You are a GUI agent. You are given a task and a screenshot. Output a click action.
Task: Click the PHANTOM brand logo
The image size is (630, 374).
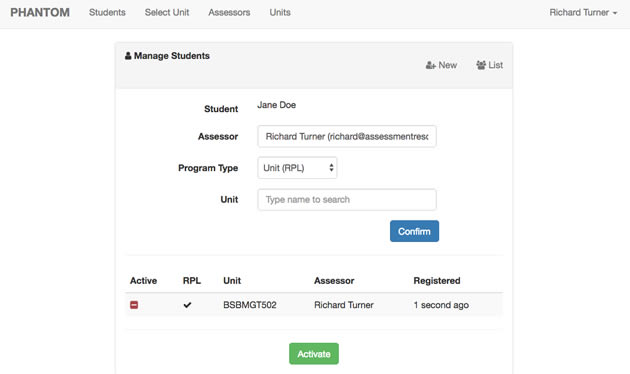point(40,12)
